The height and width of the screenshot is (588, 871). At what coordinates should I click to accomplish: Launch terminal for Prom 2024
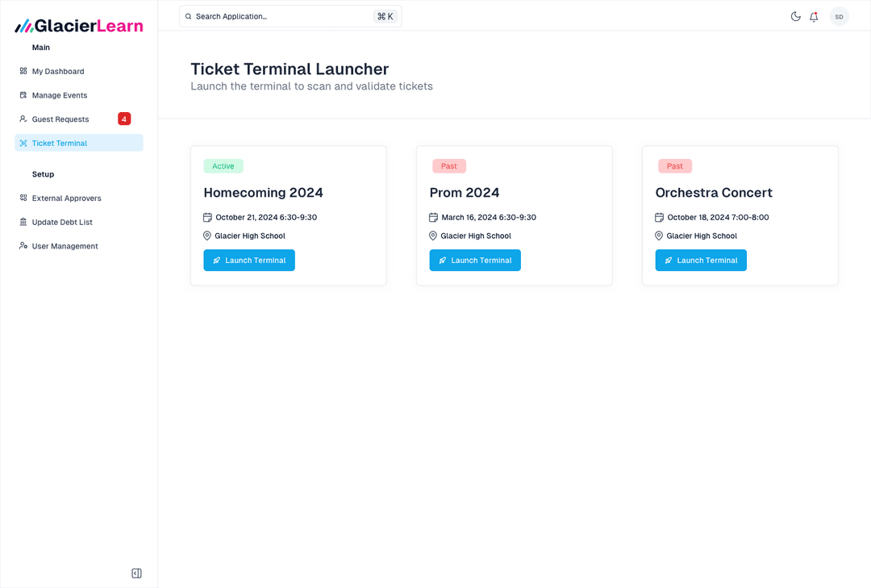click(475, 261)
